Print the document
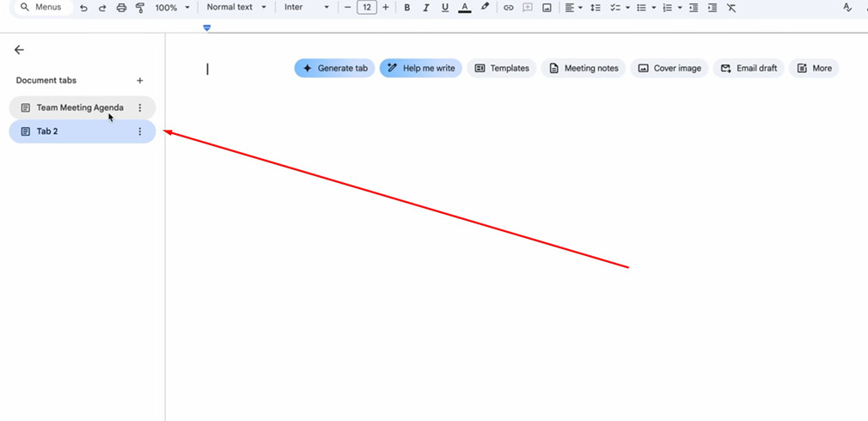 point(121,8)
